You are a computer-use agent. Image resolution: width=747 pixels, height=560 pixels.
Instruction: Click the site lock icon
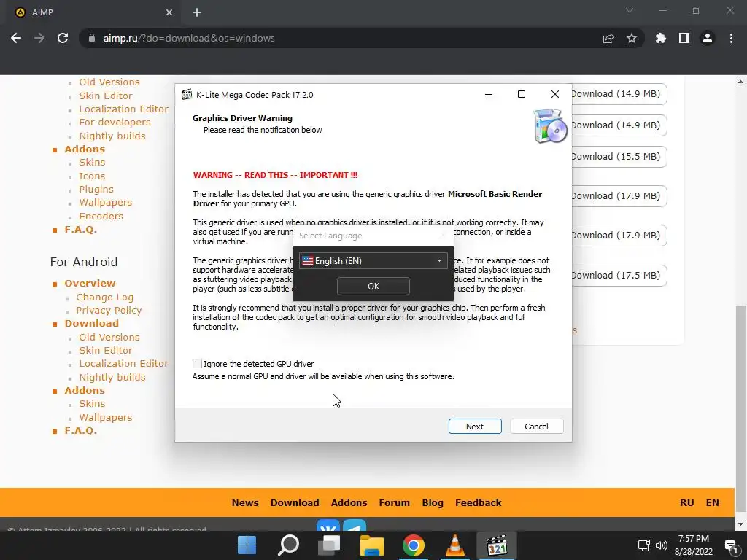point(92,38)
